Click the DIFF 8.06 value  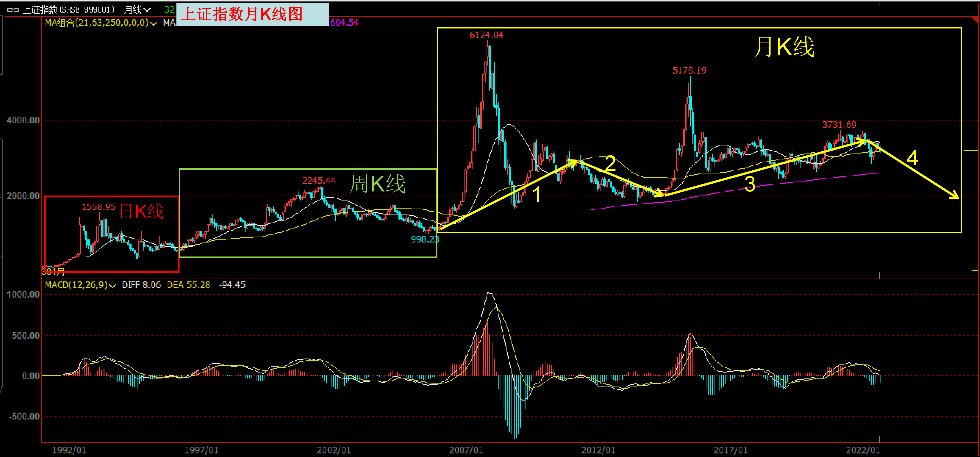(141, 285)
